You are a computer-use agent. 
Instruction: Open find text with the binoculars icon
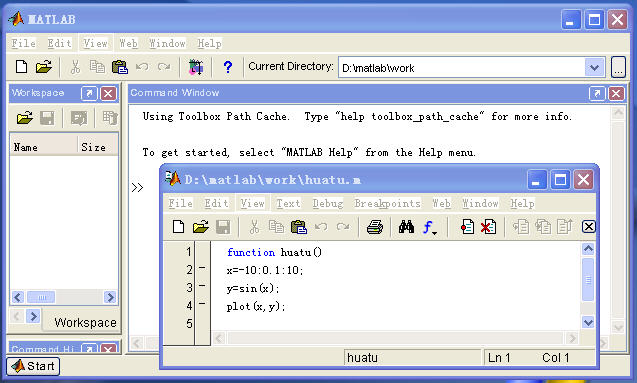406,227
